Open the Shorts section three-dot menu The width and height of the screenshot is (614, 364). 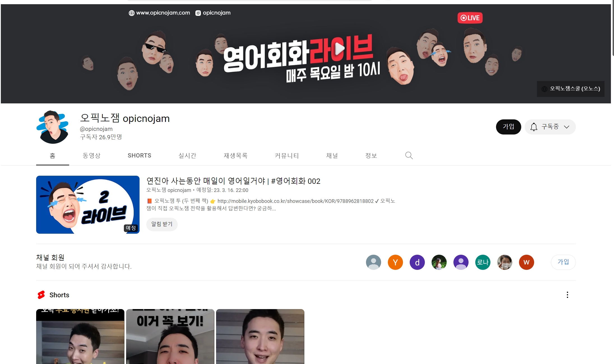coord(567,295)
